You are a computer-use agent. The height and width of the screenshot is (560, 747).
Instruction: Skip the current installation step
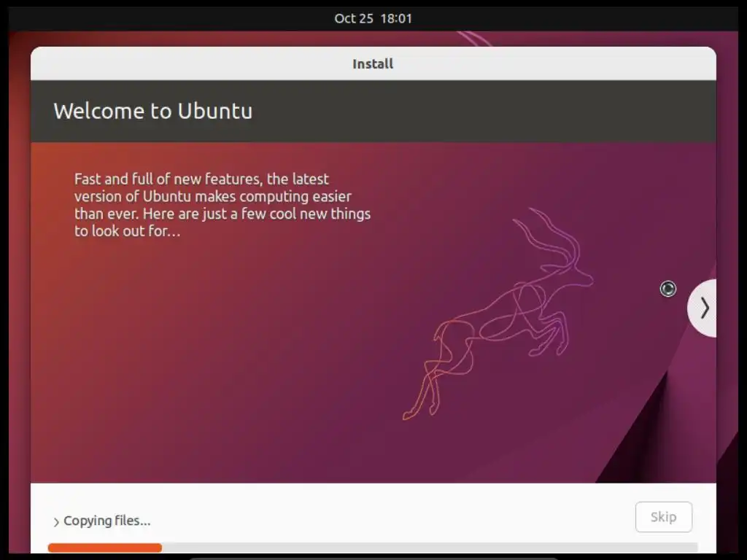coord(663,517)
